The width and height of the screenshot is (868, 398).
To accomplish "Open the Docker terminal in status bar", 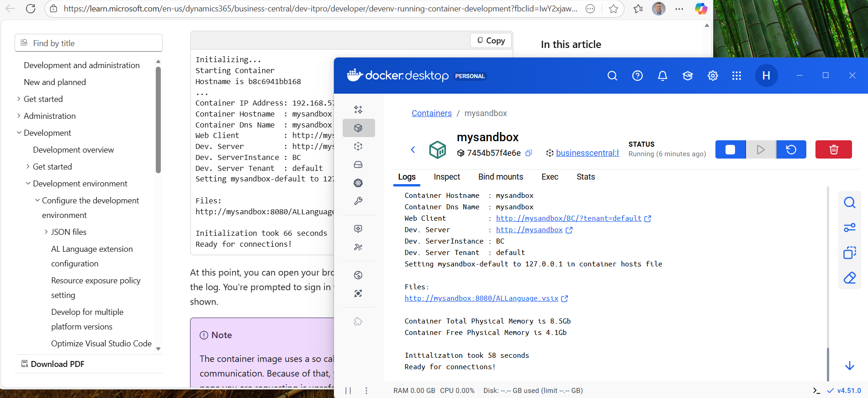I will [x=816, y=391].
